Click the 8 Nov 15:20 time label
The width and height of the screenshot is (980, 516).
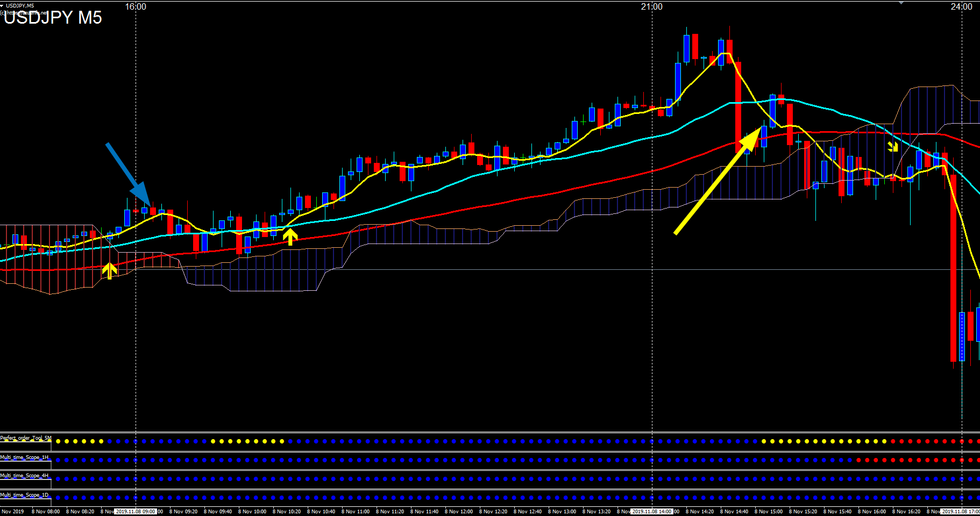coord(803,512)
